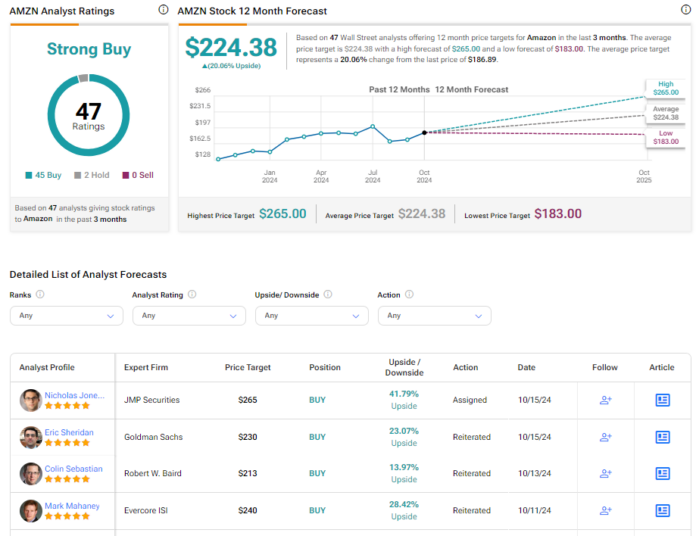696x536 pixels.
Task: Follow the Goldman Sachs analyst Eric Sheridan
Action: coord(605,437)
